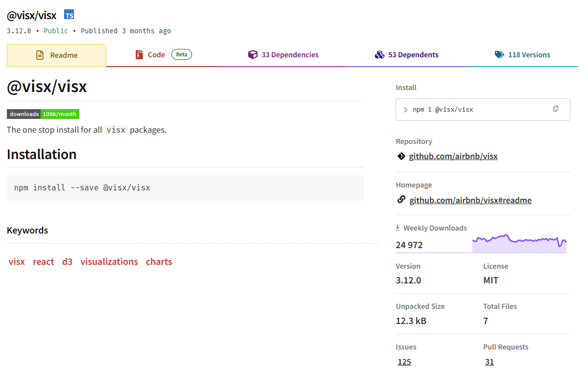Switch to 53 Dependents tab

click(x=413, y=55)
